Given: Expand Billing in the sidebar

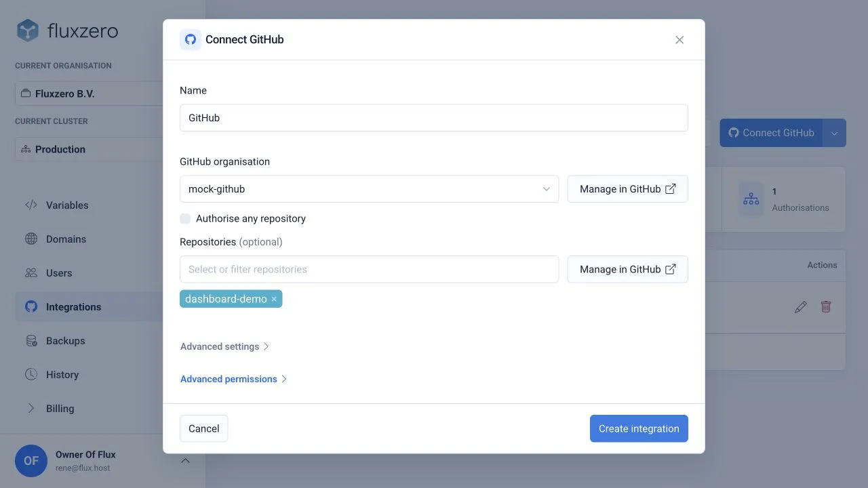Looking at the screenshot, I should (x=90, y=409).
